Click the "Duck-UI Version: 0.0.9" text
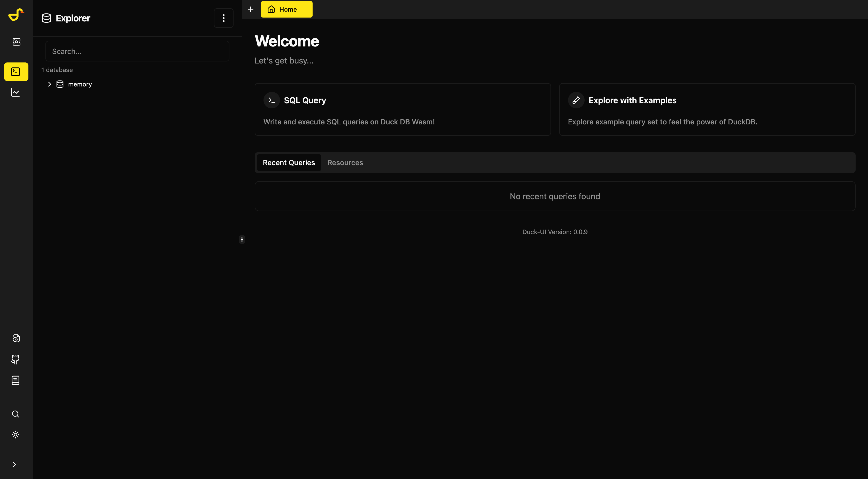Image resolution: width=868 pixels, height=479 pixels. pyautogui.click(x=555, y=232)
